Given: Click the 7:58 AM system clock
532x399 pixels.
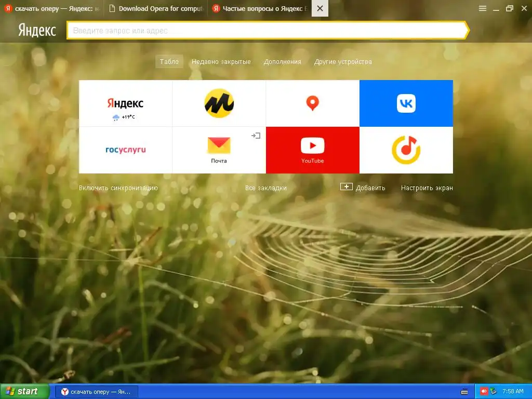Looking at the screenshot, I should pos(513,392).
